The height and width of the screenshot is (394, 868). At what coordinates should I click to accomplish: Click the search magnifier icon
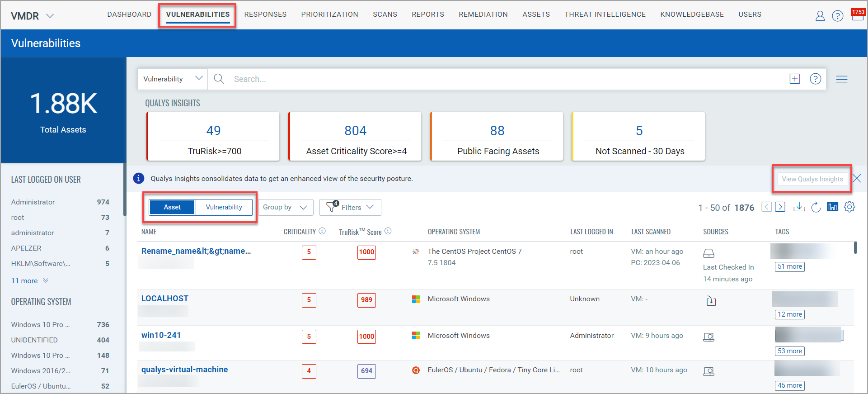[219, 79]
